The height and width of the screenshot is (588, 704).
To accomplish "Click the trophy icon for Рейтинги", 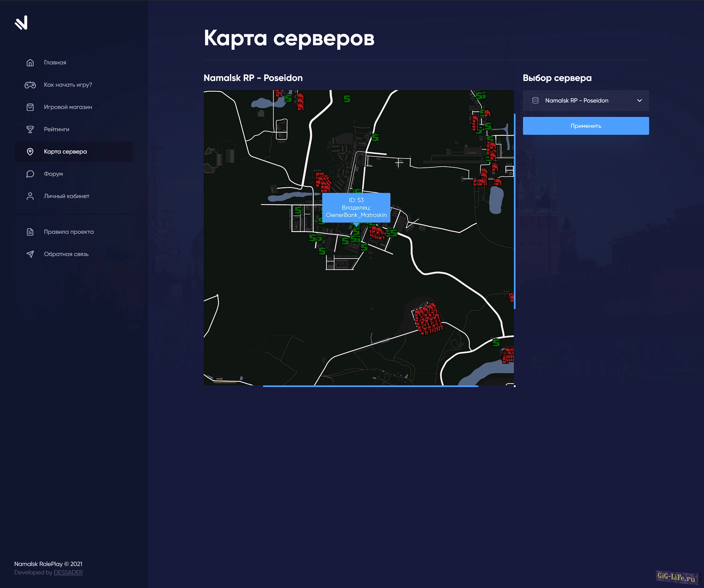I will click(30, 129).
